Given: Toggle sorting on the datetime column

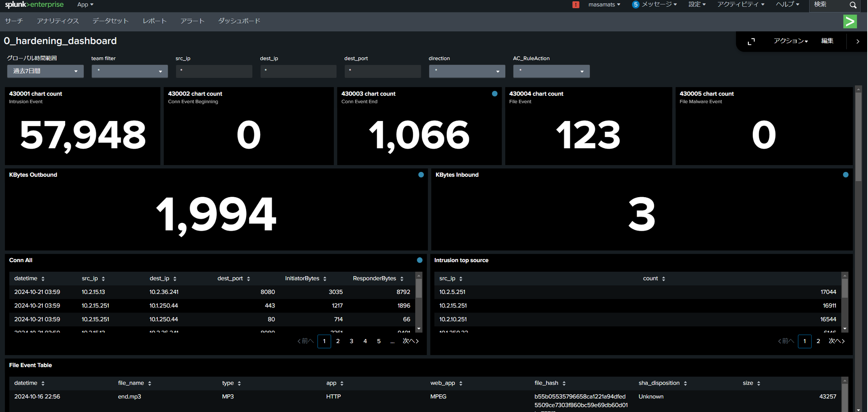Looking at the screenshot, I should (x=43, y=278).
